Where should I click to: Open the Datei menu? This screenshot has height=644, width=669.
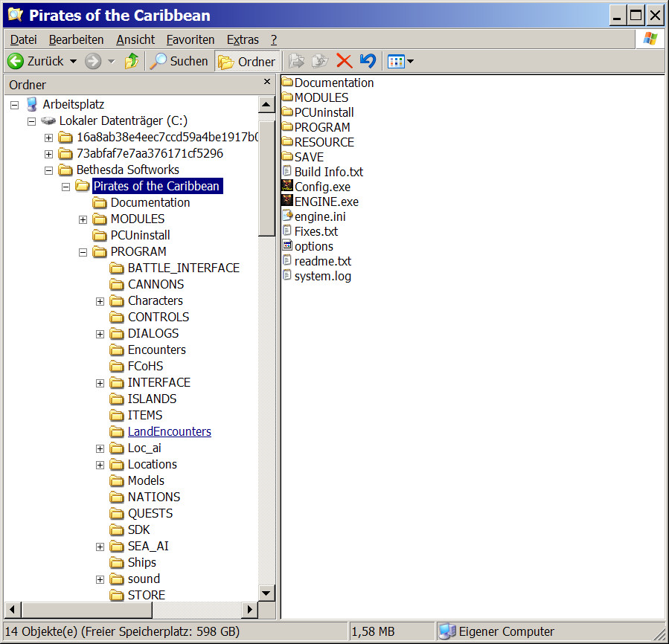24,39
